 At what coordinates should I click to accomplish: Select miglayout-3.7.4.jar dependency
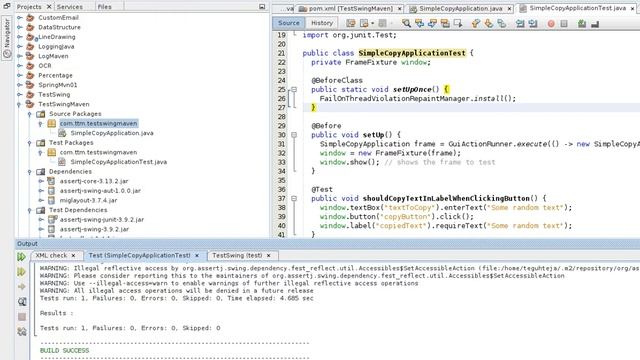(88, 200)
